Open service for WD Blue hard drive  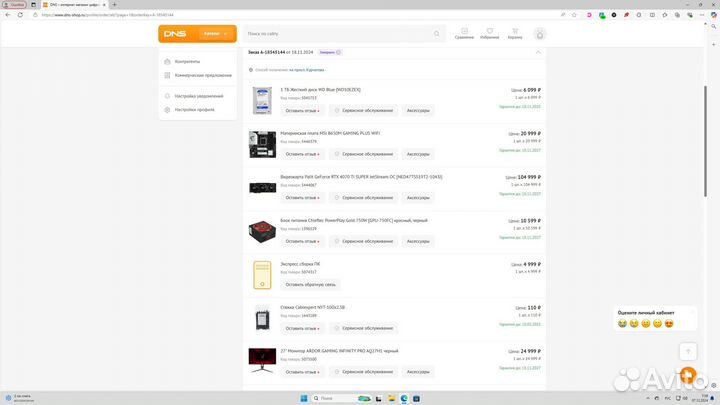click(x=363, y=111)
